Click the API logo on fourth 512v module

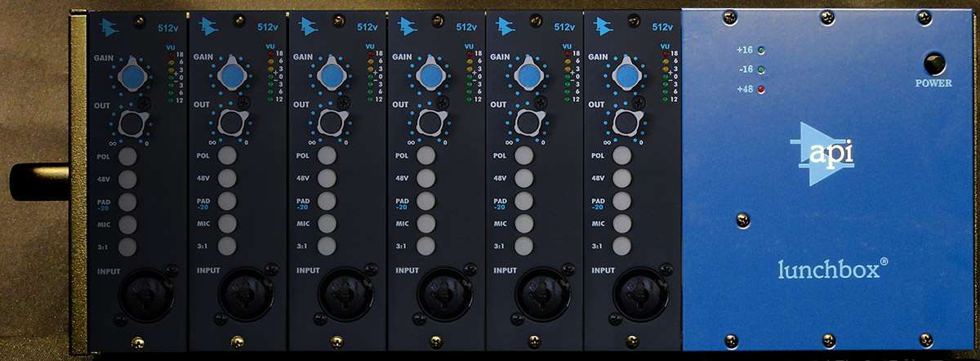406,26
